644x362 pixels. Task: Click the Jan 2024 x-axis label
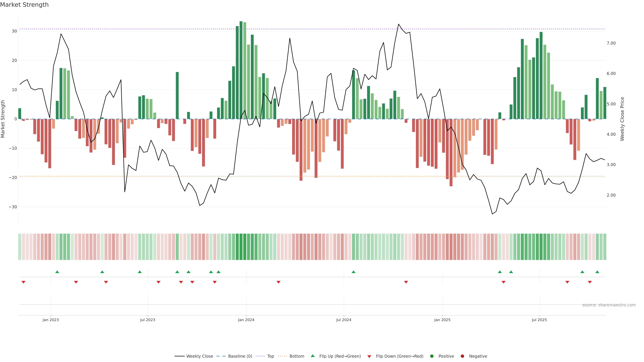[x=246, y=320]
